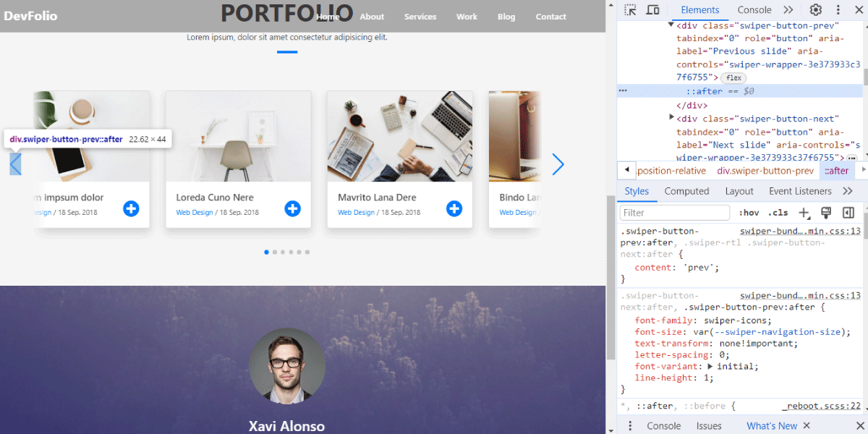Screen dimensions: 868x434
Task: Click the previous slide arrow
Action: pos(15,164)
